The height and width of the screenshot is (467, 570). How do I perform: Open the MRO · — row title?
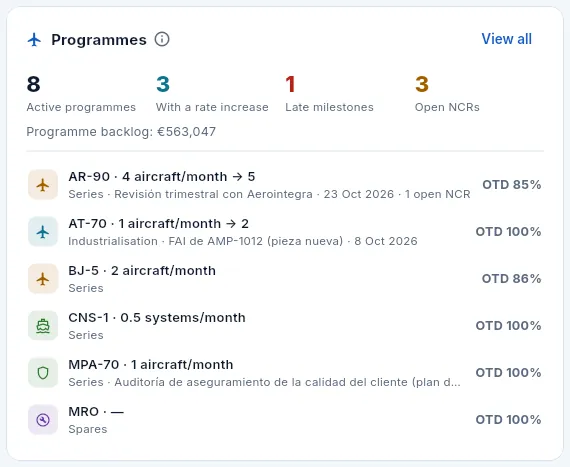tap(96, 412)
